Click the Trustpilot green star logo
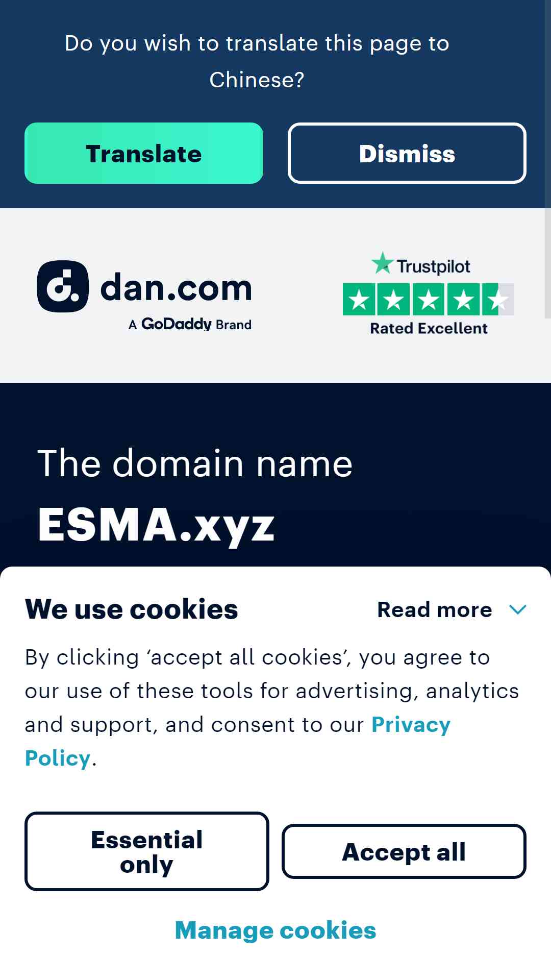The width and height of the screenshot is (551, 980). [x=383, y=263]
